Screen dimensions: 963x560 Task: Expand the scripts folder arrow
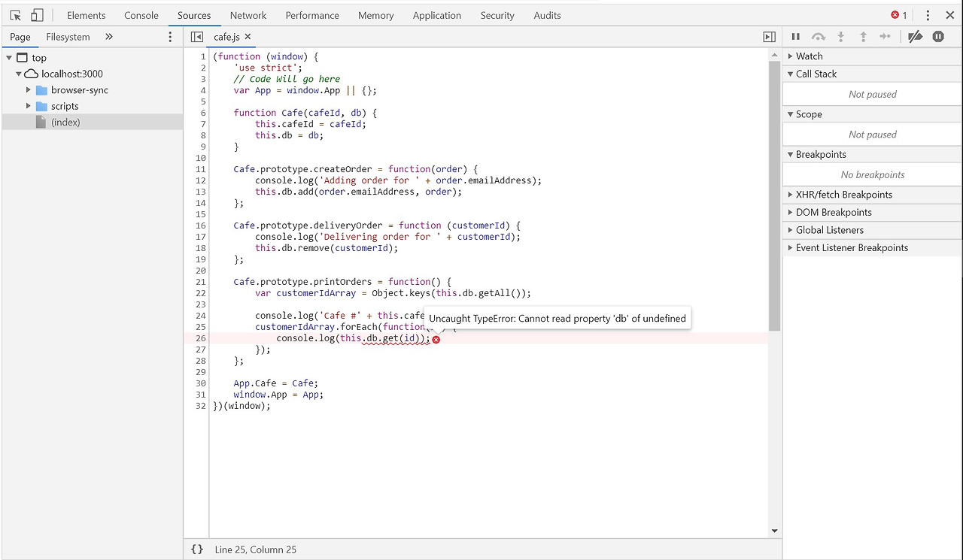[29, 106]
